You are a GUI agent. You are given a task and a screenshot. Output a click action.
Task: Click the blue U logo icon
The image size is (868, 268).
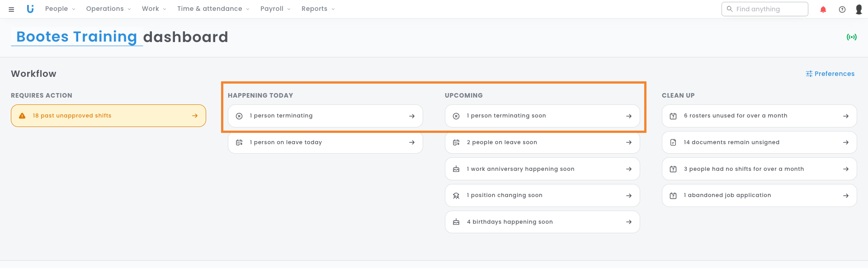click(30, 9)
